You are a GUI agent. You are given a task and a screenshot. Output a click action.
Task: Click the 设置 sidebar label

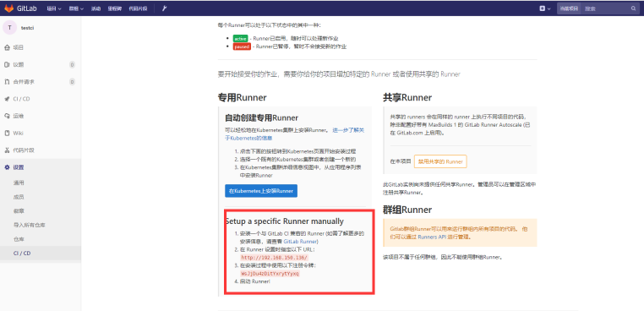click(19, 167)
